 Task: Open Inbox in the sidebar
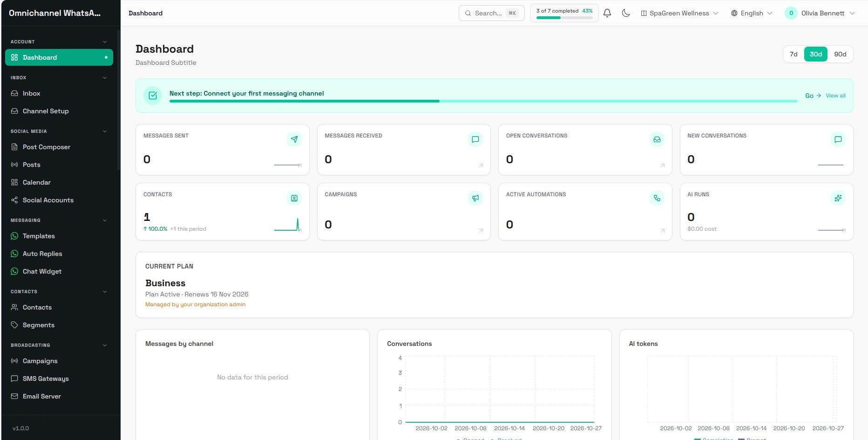pyautogui.click(x=59, y=93)
